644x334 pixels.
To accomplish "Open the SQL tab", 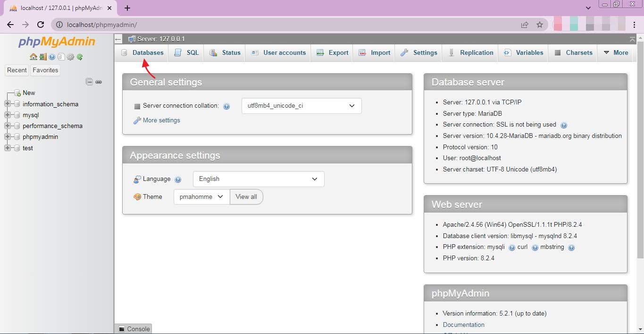I will 187,53.
